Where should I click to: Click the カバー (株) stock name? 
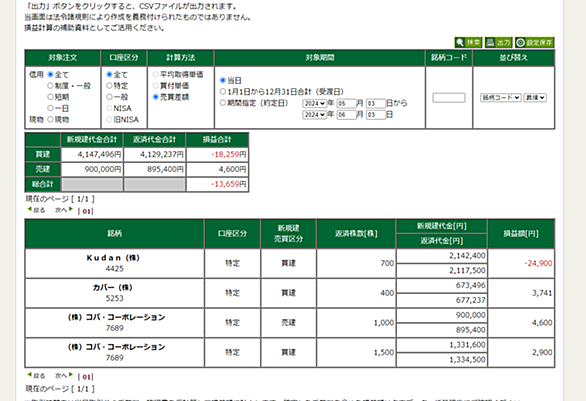tap(112, 288)
